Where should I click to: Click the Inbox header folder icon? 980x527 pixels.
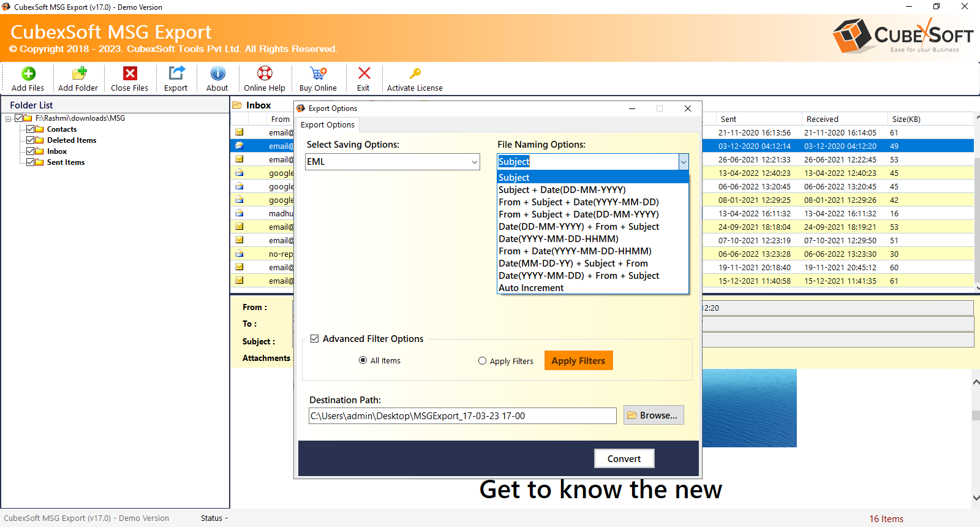pyautogui.click(x=237, y=105)
